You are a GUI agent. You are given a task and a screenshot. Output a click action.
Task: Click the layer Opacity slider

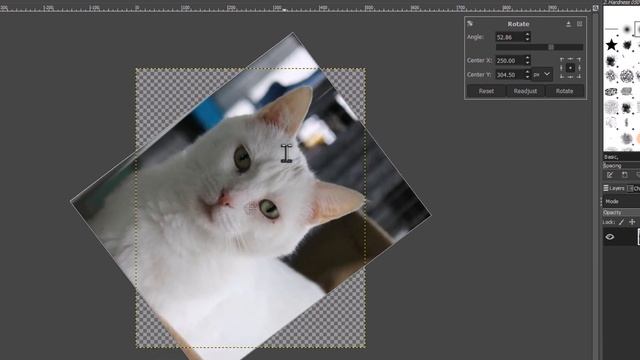tap(621, 213)
